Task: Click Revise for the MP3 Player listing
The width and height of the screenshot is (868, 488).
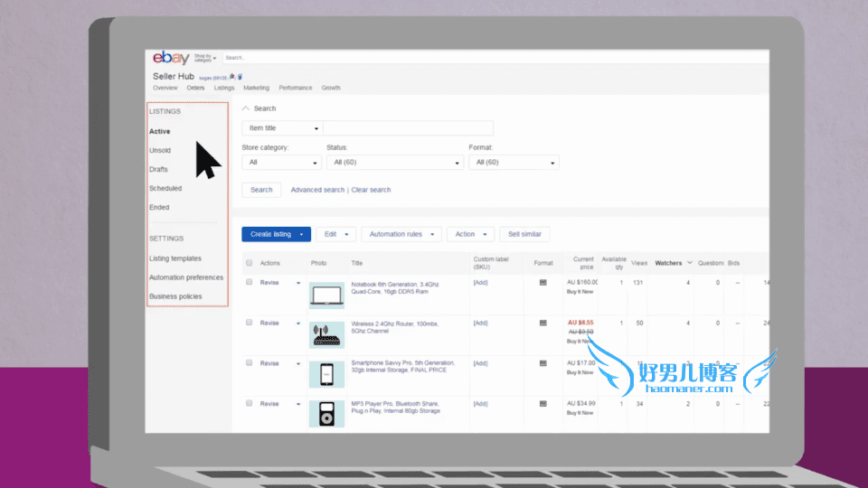Action: coord(269,404)
